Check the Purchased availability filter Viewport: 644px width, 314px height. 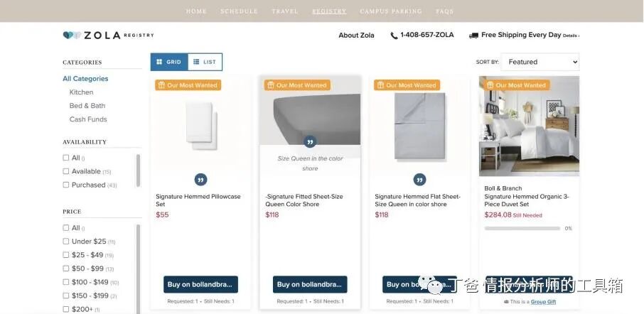(65, 185)
